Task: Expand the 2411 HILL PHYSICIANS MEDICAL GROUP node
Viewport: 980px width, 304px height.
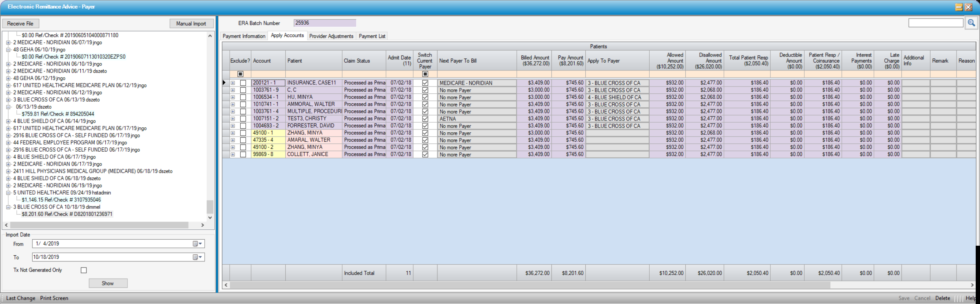Action: (8, 171)
